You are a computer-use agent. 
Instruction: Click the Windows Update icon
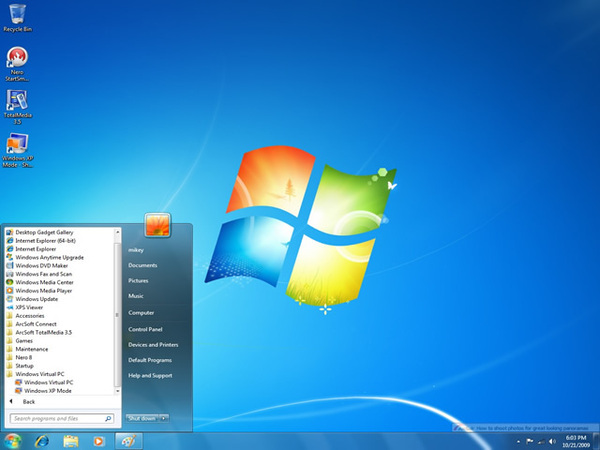point(10,299)
